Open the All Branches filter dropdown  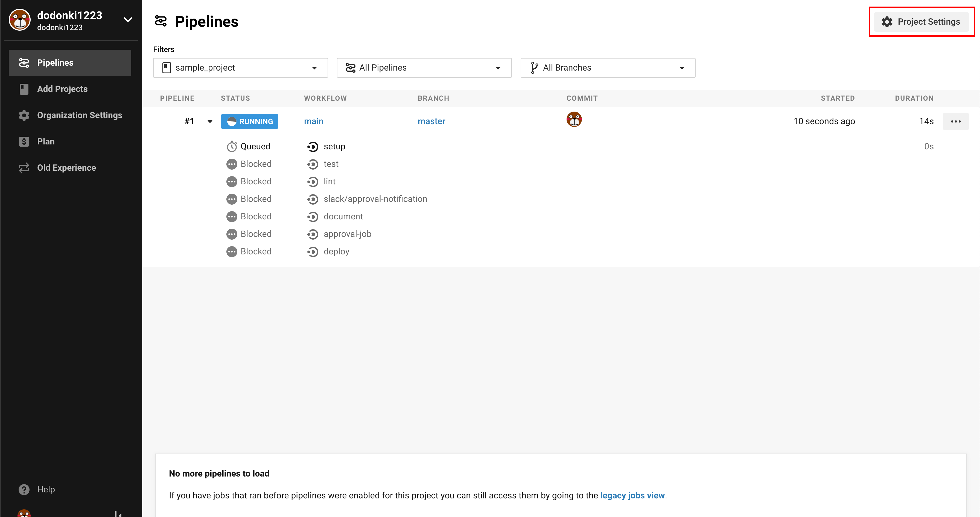pos(608,68)
